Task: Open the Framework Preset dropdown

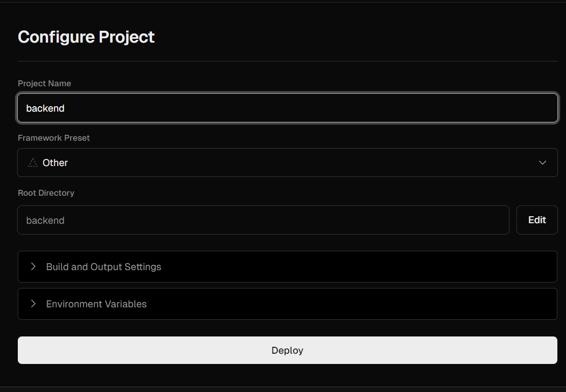Action: pos(287,163)
